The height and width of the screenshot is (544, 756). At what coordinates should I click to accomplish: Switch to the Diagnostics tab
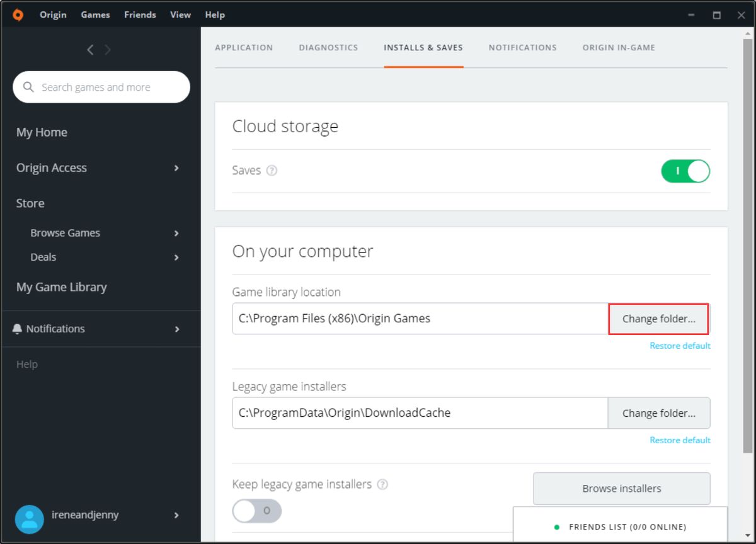coord(328,48)
